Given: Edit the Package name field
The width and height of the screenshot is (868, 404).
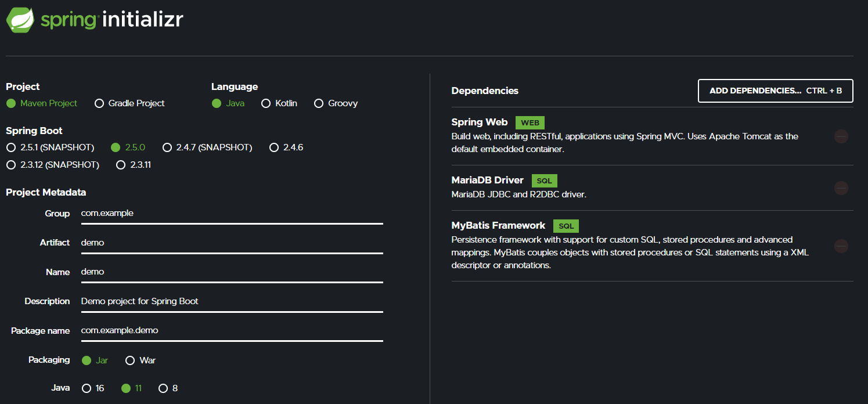Looking at the screenshot, I should tap(232, 330).
